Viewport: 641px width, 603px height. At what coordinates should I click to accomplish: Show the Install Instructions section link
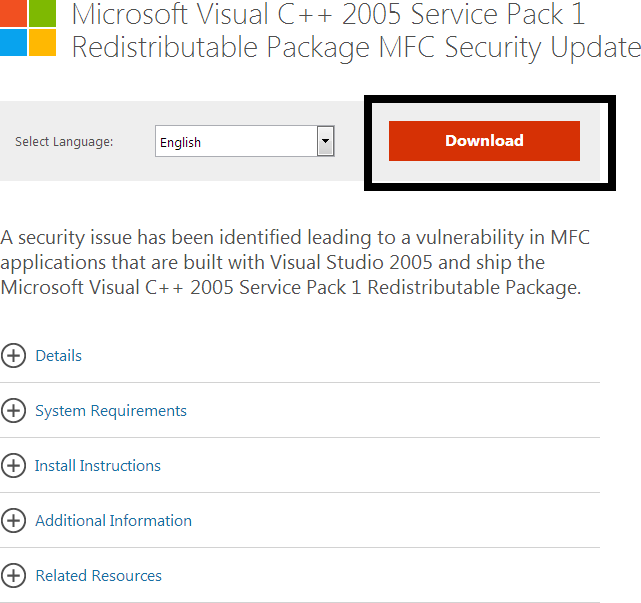[x=97, y=466]
